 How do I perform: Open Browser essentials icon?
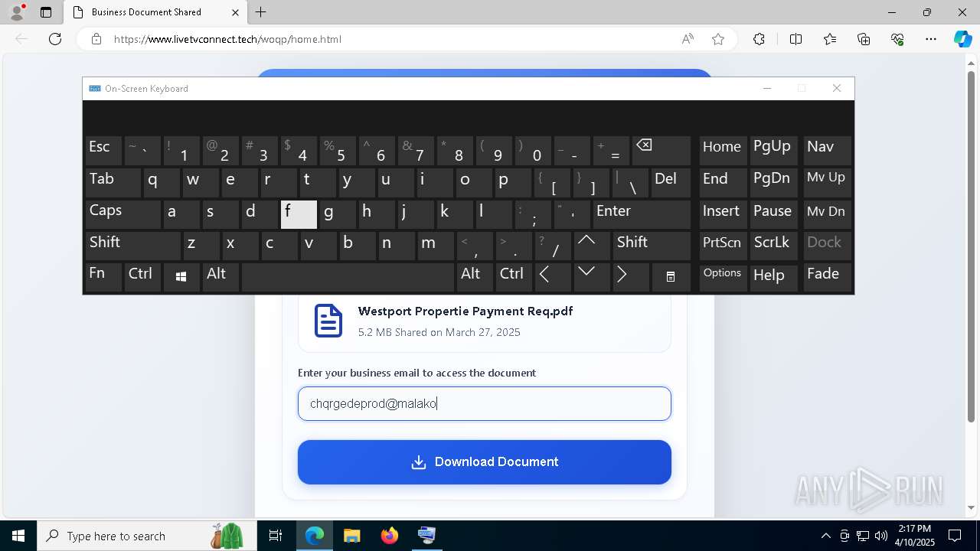(897, 39)
